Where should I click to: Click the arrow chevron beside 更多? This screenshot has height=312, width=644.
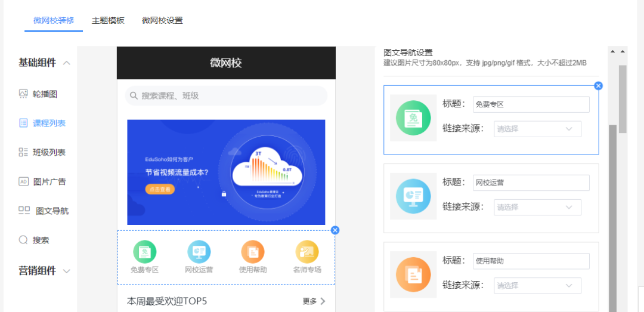(323, 301)
